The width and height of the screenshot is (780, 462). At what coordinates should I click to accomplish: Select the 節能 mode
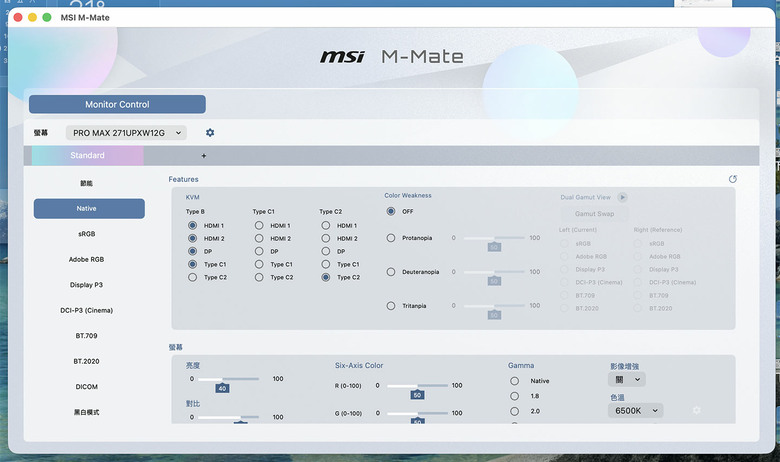click(x=87, y=183)
